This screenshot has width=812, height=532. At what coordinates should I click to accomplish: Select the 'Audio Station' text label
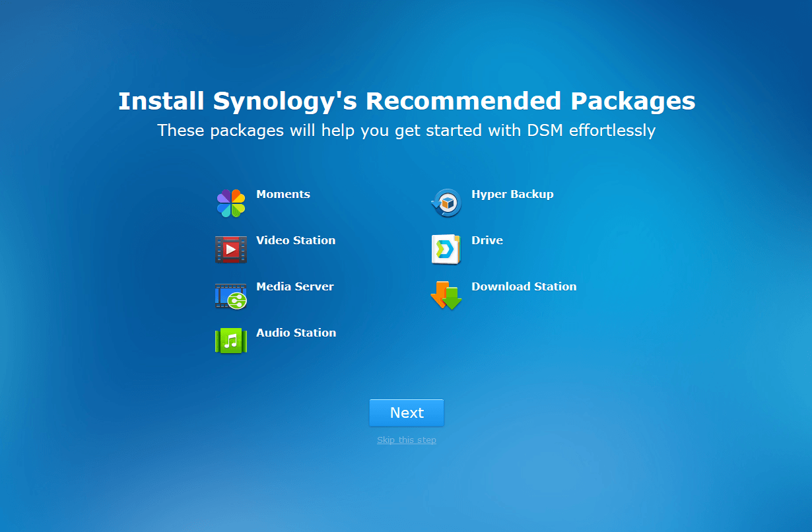pos(296,333)
